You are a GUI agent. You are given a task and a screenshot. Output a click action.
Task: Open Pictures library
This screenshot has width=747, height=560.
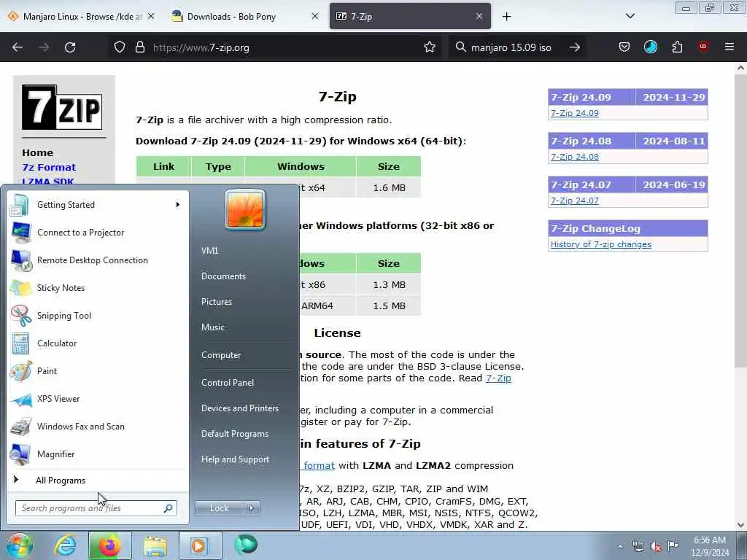click(217, 302)
